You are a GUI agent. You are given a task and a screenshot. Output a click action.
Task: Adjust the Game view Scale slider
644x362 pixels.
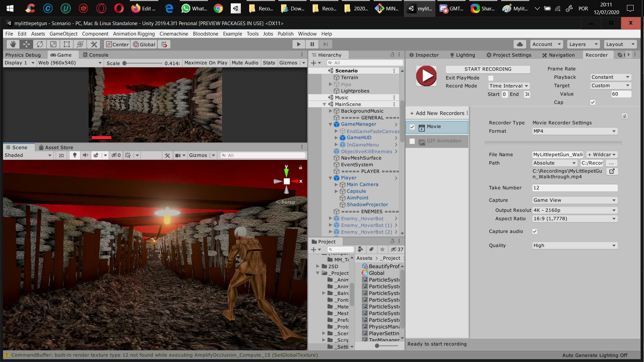pyautogui.click(x=124, y=63)
